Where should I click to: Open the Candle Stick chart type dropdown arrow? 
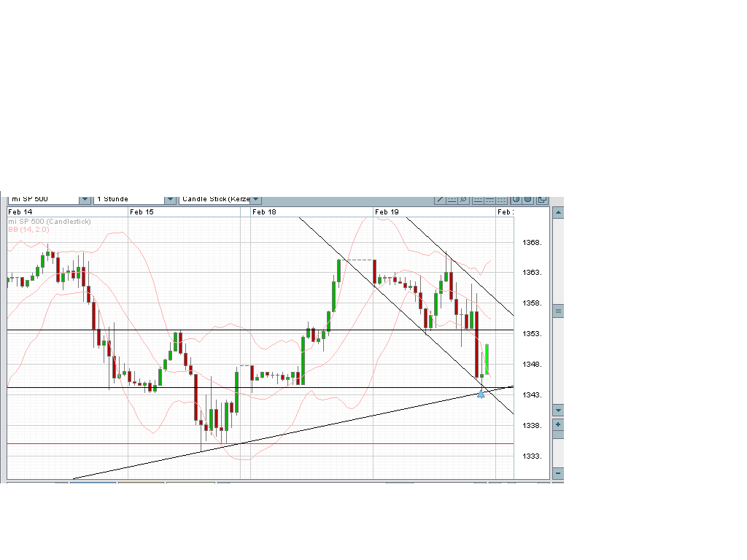pos(255,200)
